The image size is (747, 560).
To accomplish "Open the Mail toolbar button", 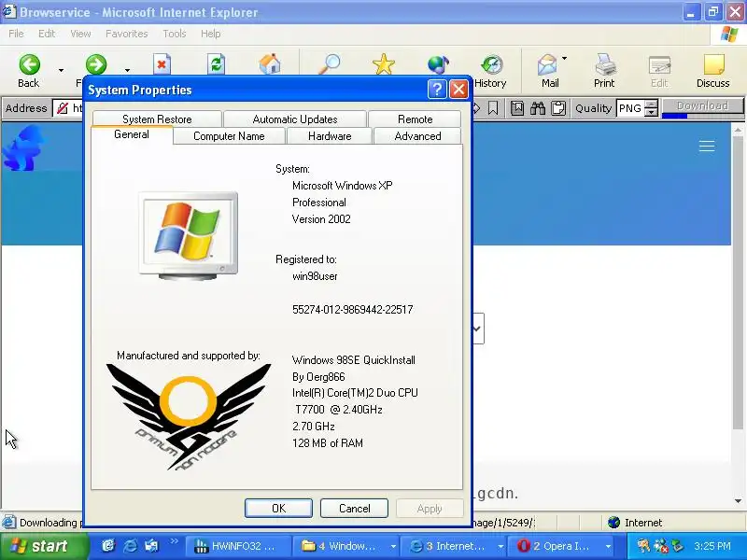I will coord(548,72).
